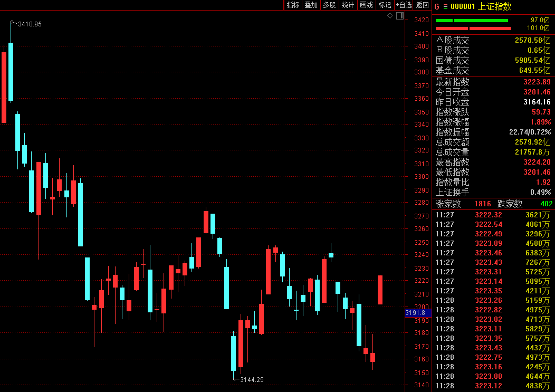Viewport: 555px width, 392px height.
Task: Click the 最新指数 value 3223.89
Action: [537, 82]
